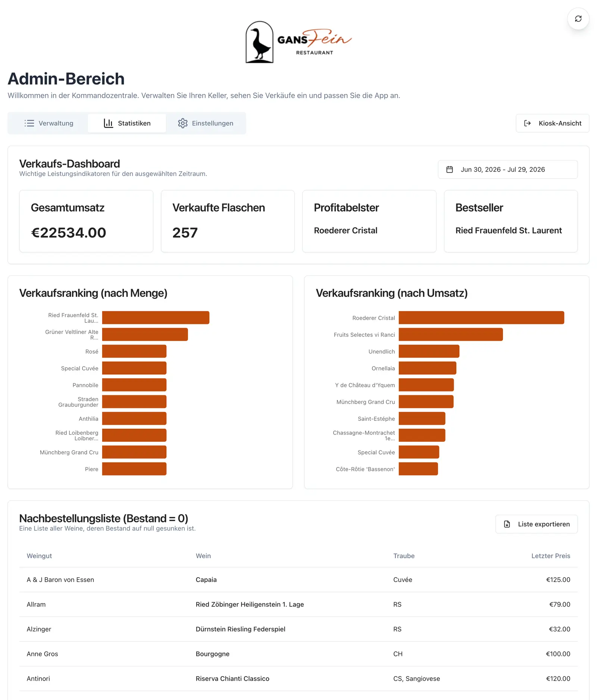Click the file download icon for export

coord(507,524)
